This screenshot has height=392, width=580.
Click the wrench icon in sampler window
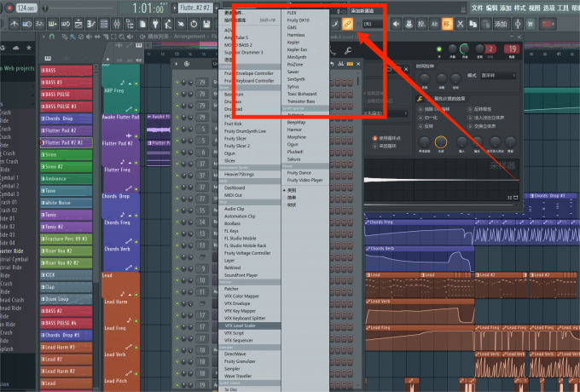(x=420, y=99)
